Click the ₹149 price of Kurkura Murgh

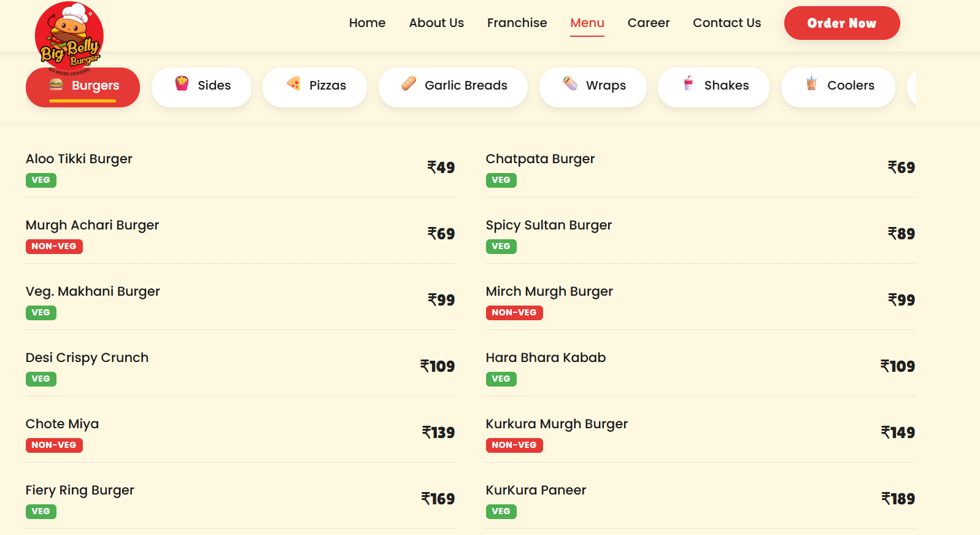coord(898,433)
